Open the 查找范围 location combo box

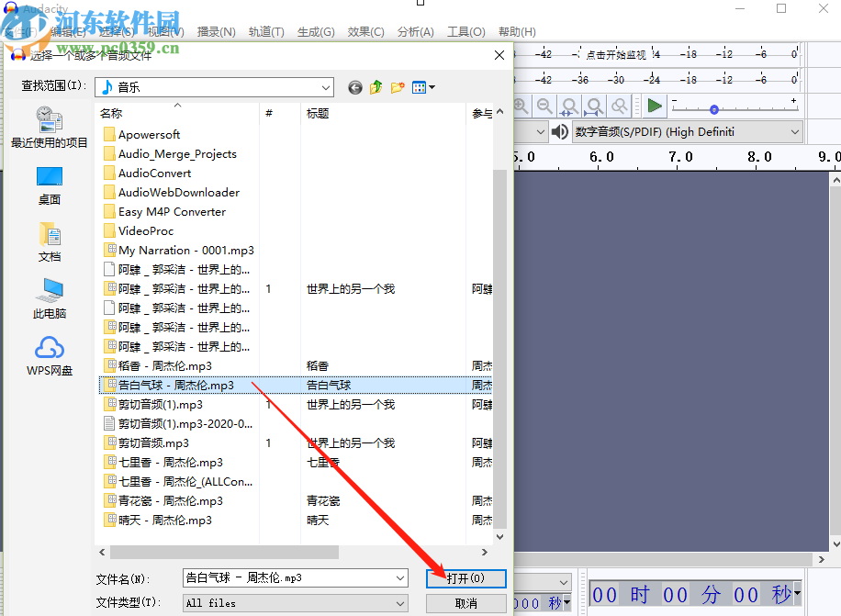coord(328,87)
